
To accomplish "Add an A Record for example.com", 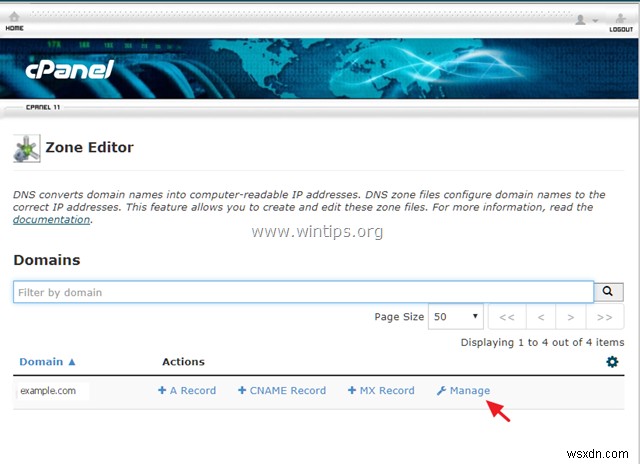I will click(187, 391).
